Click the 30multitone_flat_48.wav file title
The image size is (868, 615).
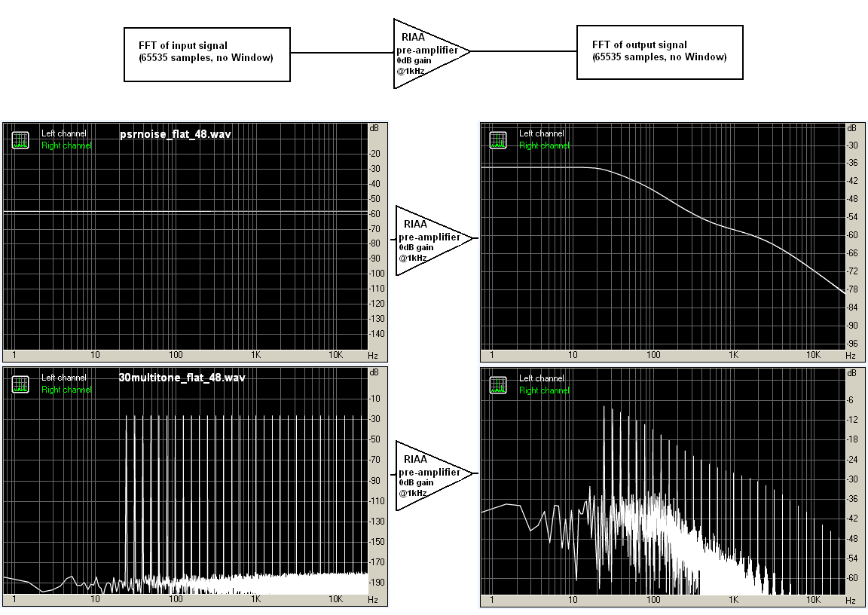coord(182,378)
